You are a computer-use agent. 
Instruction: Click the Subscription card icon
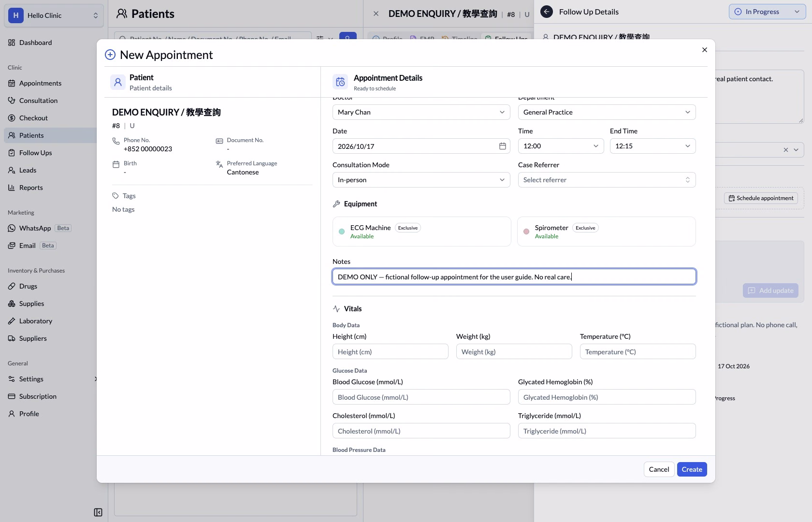(12, 396)
